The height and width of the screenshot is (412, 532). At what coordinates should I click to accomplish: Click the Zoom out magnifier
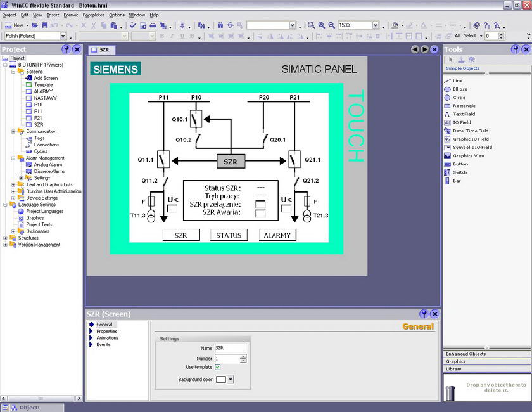pos(331,25)
